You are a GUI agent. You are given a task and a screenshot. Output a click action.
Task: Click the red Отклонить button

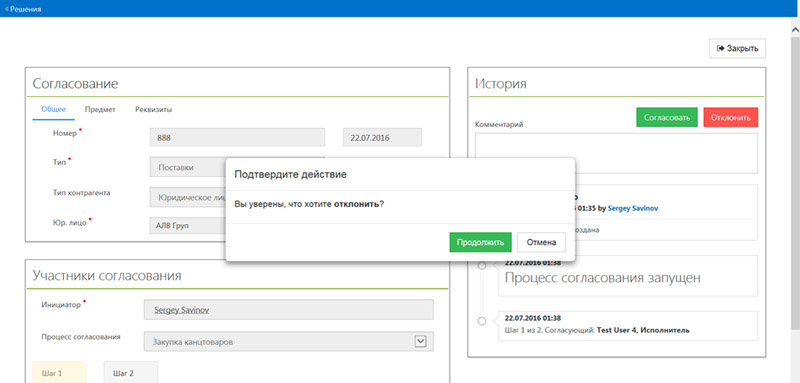(x=731, y=117)
